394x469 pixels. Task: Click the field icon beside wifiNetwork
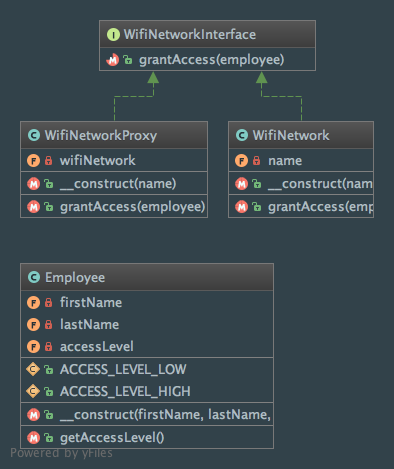(x=33, y=161)
